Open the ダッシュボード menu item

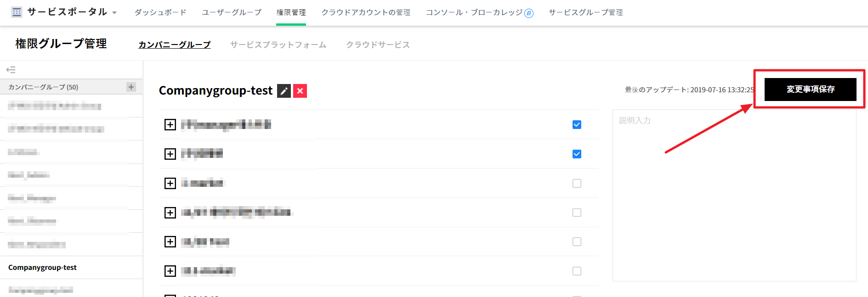(x=160, y=12)
